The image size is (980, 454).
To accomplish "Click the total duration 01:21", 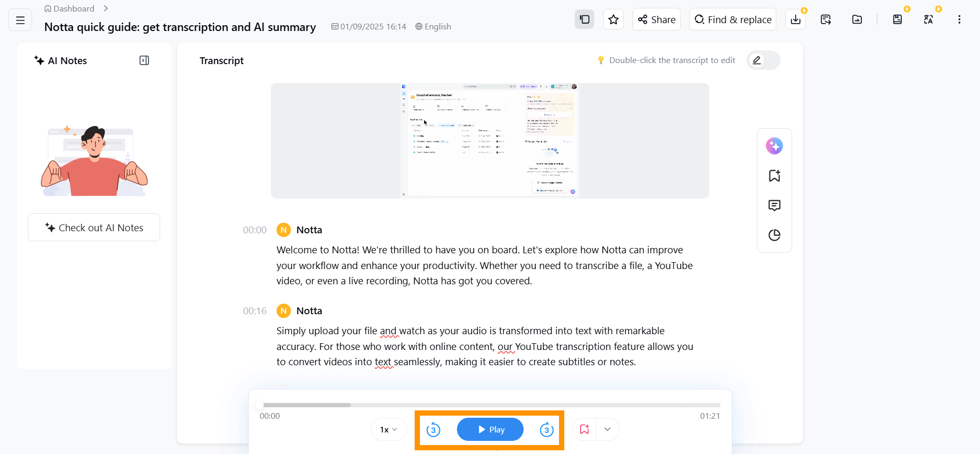I will (x=710, y=416).
